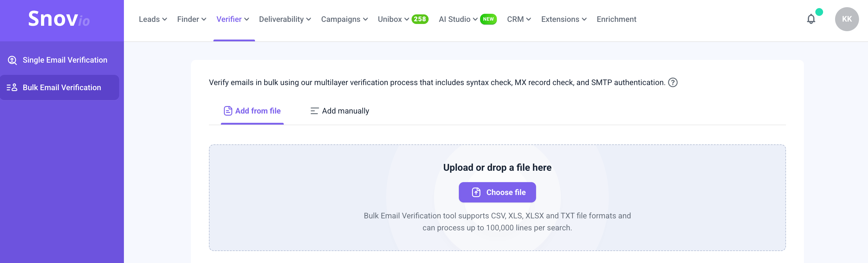Expand the Unibox dropdown chevron
Image resolution: width=868 pixels, height=263 pixels.
(x=406, y=19)
